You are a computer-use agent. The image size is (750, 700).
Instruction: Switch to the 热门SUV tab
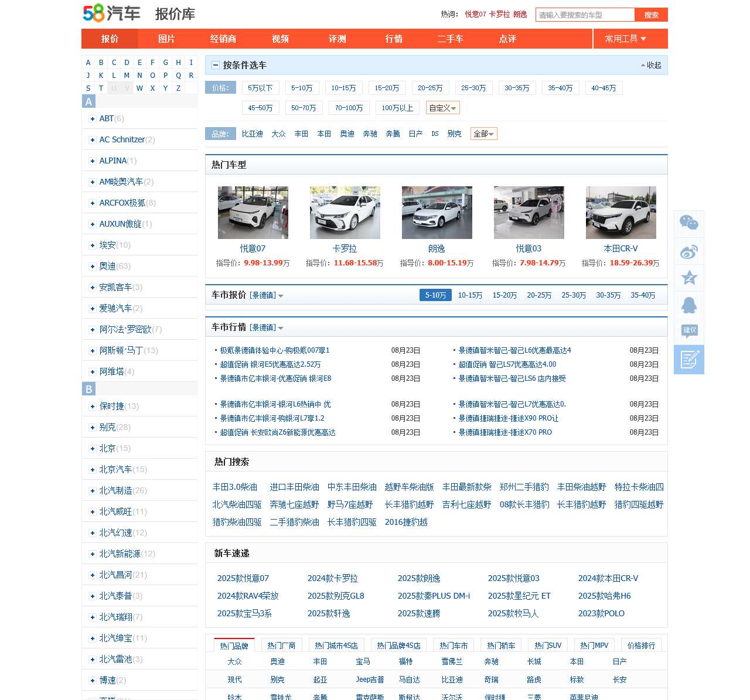(547, 646)
